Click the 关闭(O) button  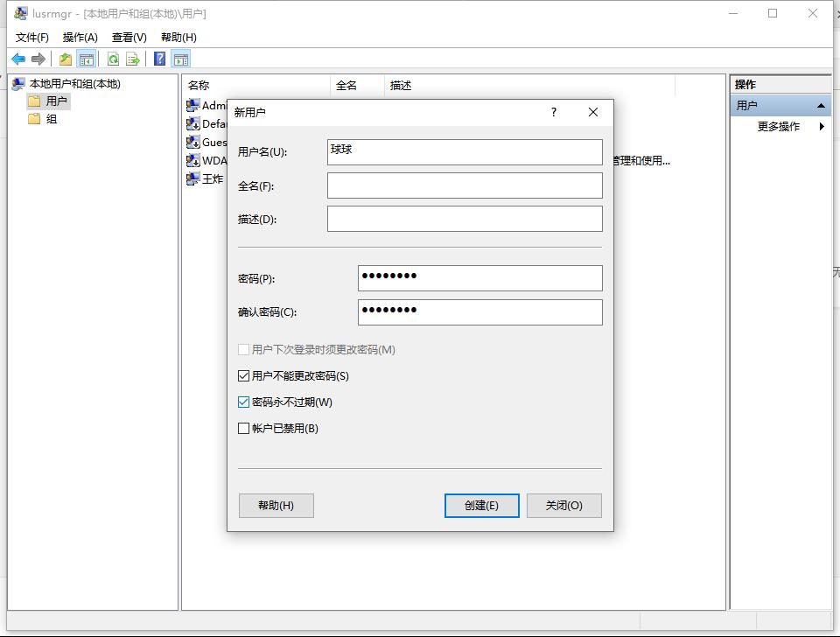coord(564,505)
